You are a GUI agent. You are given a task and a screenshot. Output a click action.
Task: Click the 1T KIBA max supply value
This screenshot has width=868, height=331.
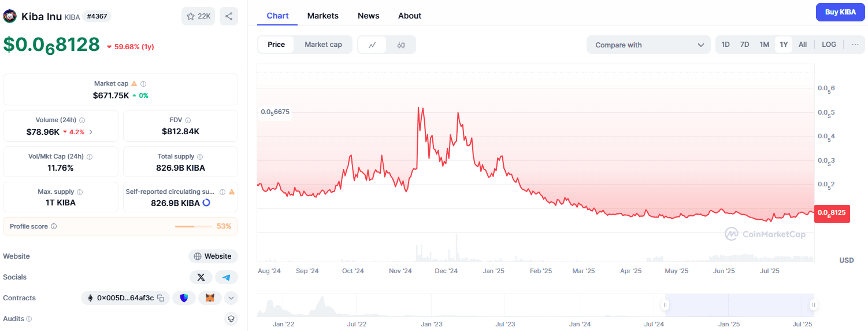(61, 203)
